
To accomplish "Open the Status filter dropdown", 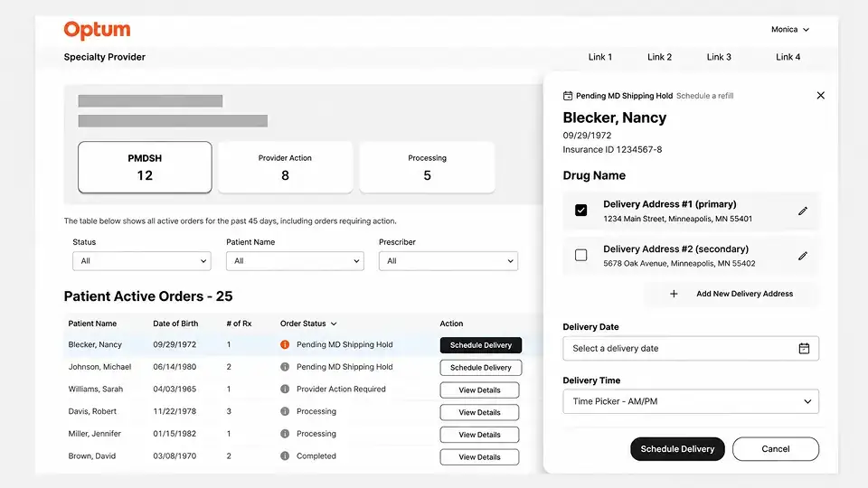I will [142, 261].
